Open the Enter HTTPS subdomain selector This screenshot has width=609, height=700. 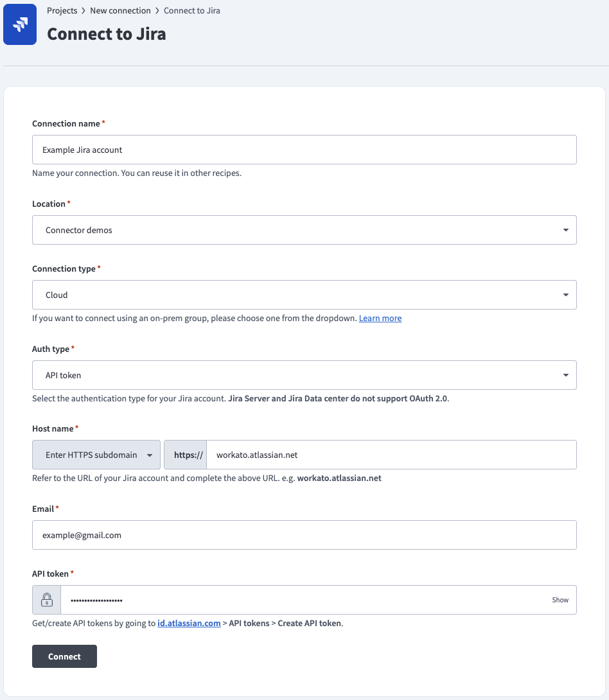point(90,455)
